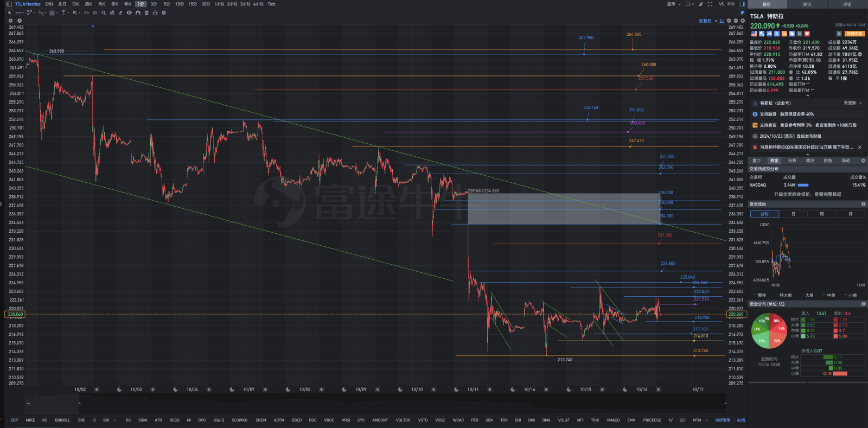The image size is (868, 428).
Task: Open the VS compare button
Action: [x=722, y=4]
